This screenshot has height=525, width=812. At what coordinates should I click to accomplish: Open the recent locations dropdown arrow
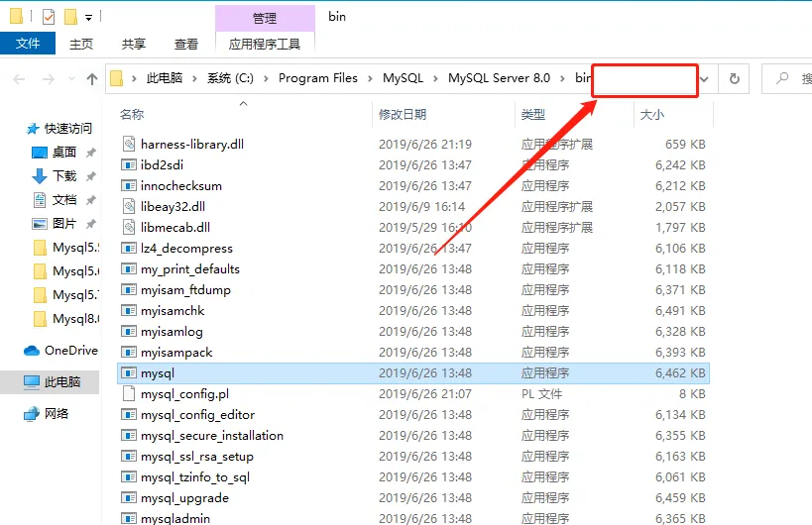[x=71, y=79]
